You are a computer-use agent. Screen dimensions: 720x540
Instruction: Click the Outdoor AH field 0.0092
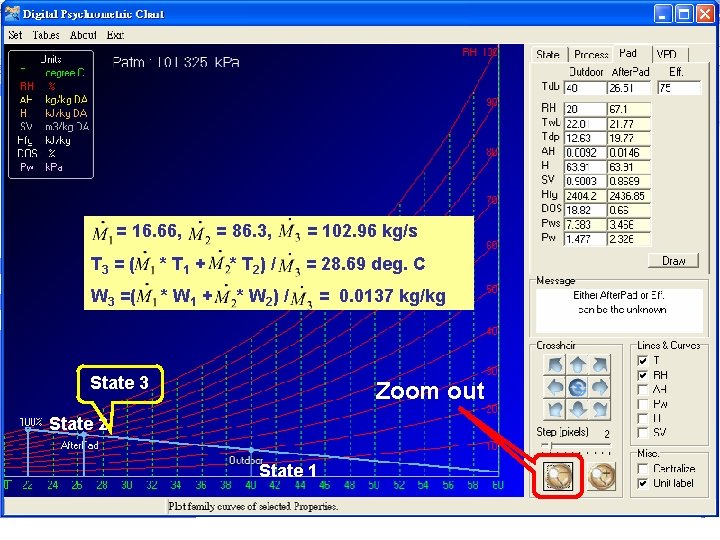click(x=585, y=152)
